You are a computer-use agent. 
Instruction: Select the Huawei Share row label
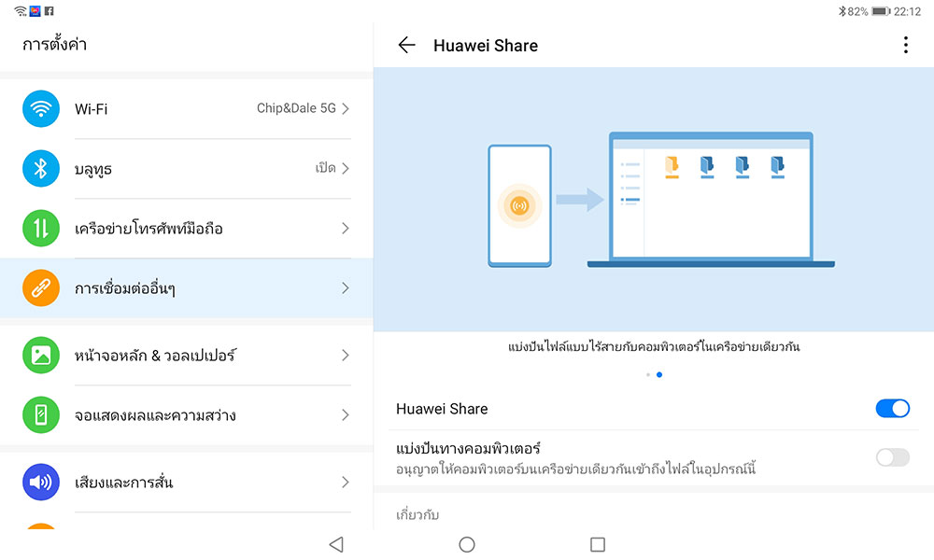(x=442, y=409)
